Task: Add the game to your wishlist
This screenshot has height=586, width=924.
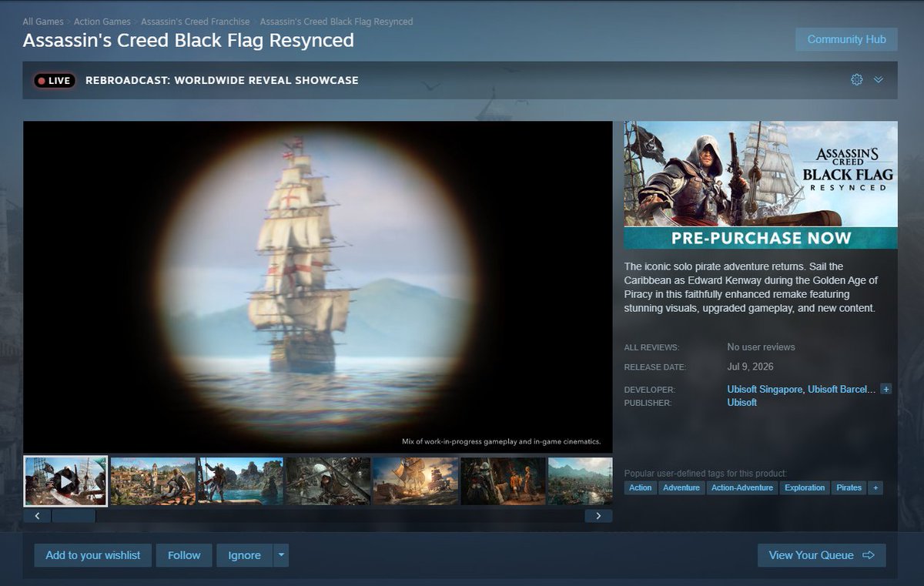Action: tap(93, 555)
